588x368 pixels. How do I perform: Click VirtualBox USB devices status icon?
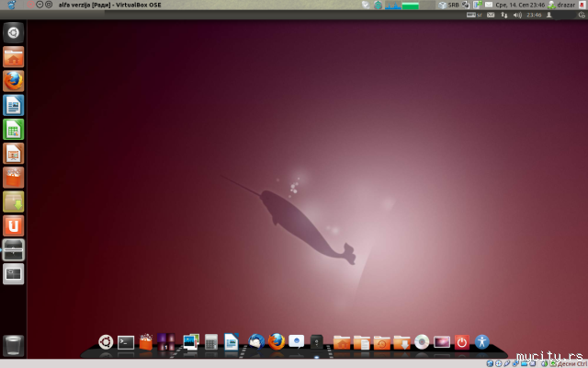pyautogui.click(x=507, y=363)
